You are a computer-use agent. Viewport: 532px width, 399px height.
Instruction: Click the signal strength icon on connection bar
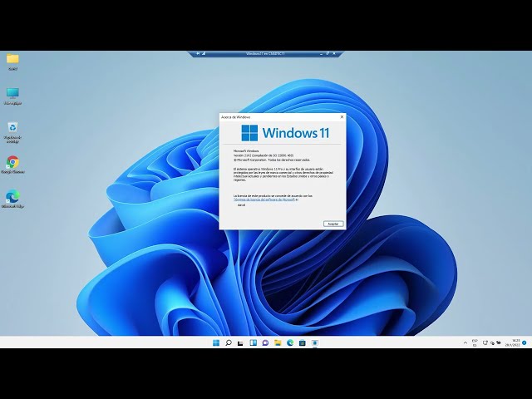click(204, 53)
